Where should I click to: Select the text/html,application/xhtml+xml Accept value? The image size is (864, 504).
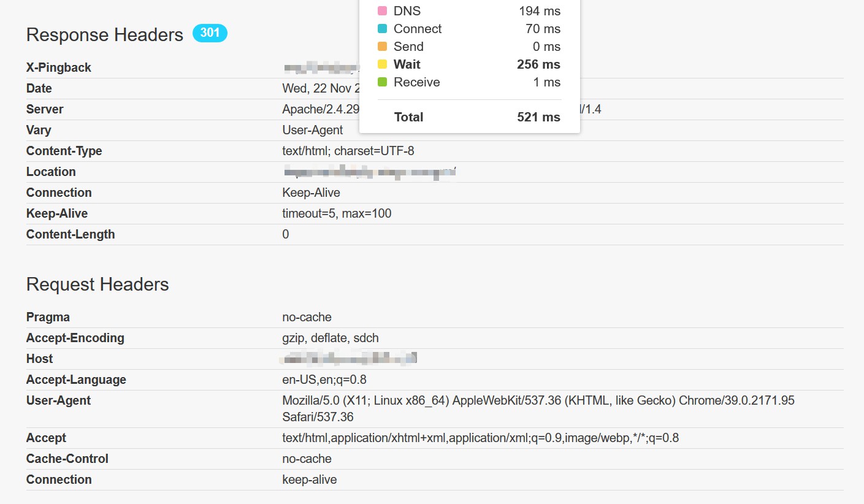coord(481,438)
